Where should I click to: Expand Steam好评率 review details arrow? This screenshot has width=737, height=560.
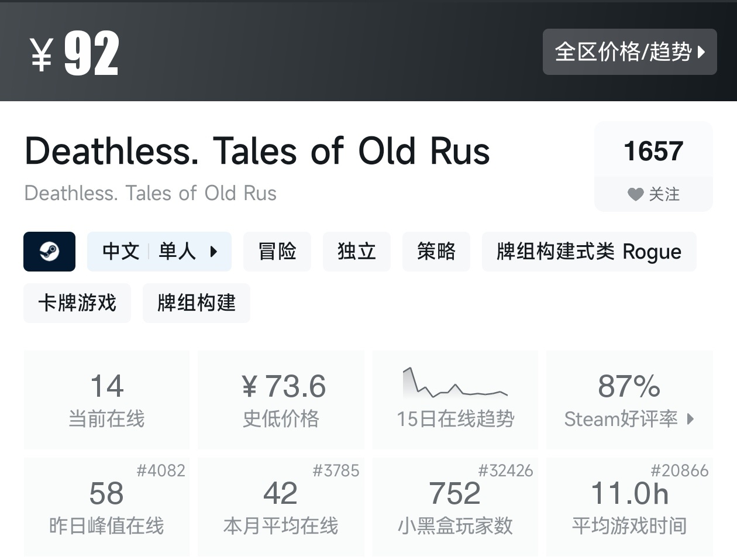(x=691, y=419)
